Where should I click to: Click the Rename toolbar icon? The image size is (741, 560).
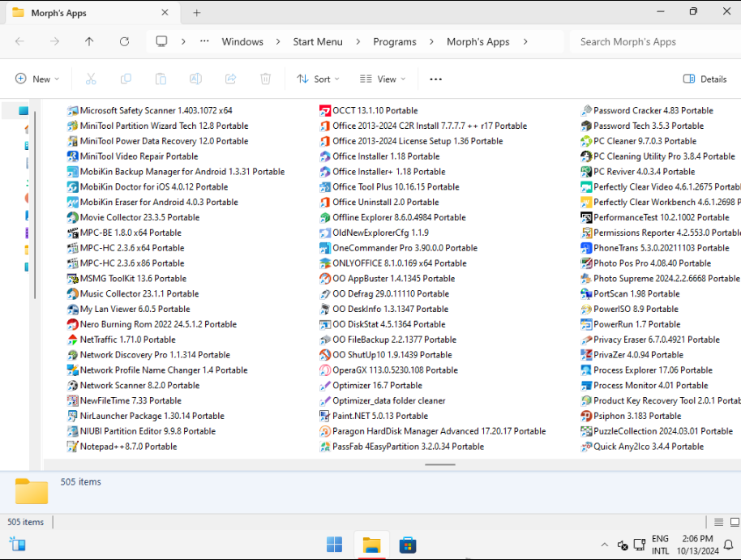coord(195,79)
